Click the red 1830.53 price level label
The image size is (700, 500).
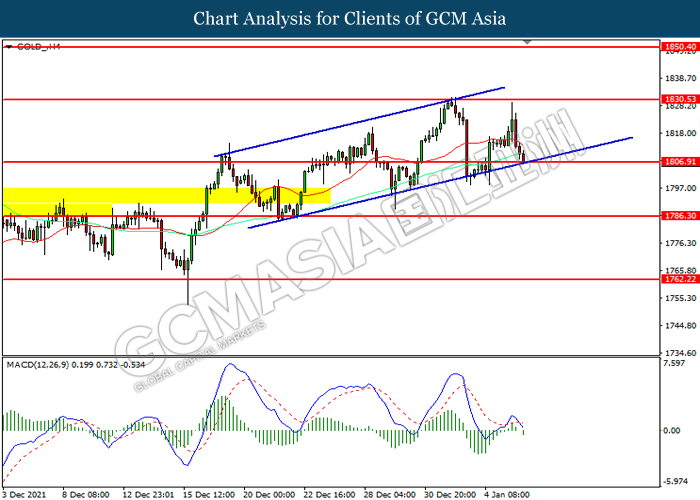[680, 99]
